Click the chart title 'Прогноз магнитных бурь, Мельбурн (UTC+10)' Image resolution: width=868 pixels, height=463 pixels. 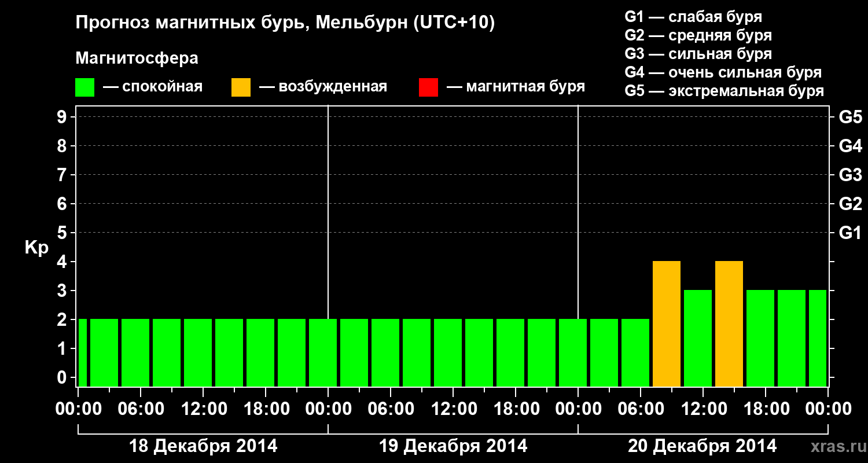click(285, 23)
